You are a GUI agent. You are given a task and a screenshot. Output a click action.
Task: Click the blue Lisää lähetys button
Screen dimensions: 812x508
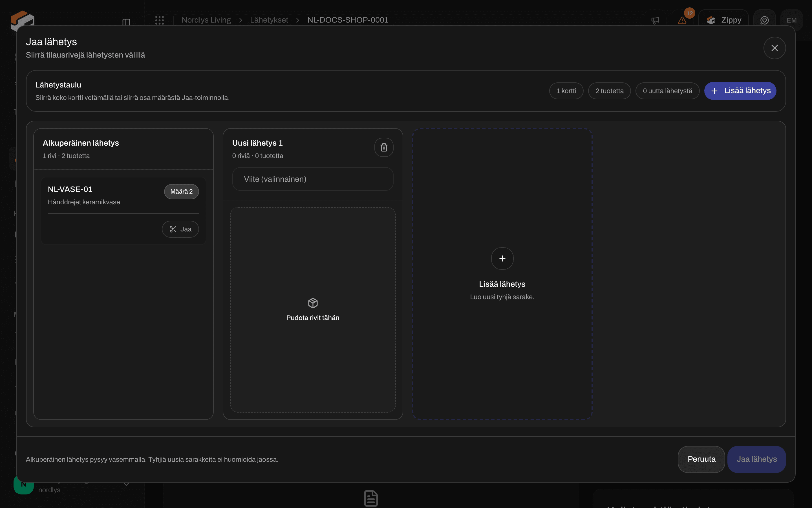coord(740,91)
